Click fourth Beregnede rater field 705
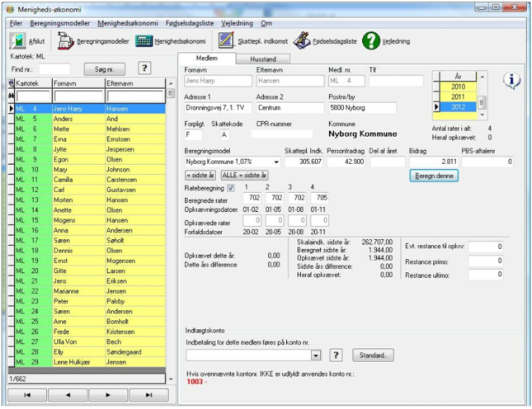532x409 pixels. tap(319, 198)
